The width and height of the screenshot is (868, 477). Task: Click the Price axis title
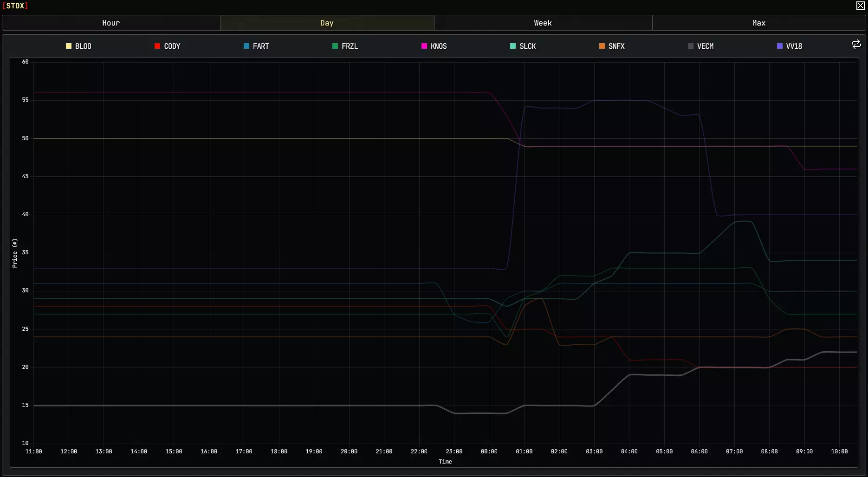point(15,253)
